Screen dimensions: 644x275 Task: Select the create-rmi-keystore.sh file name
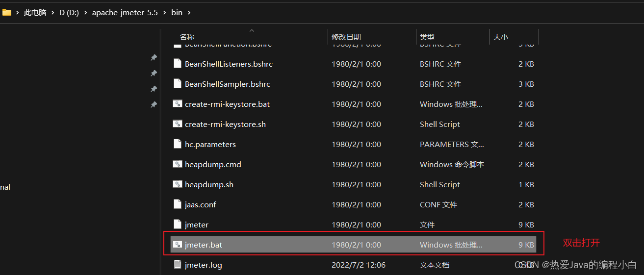click(x=225, y=124)
